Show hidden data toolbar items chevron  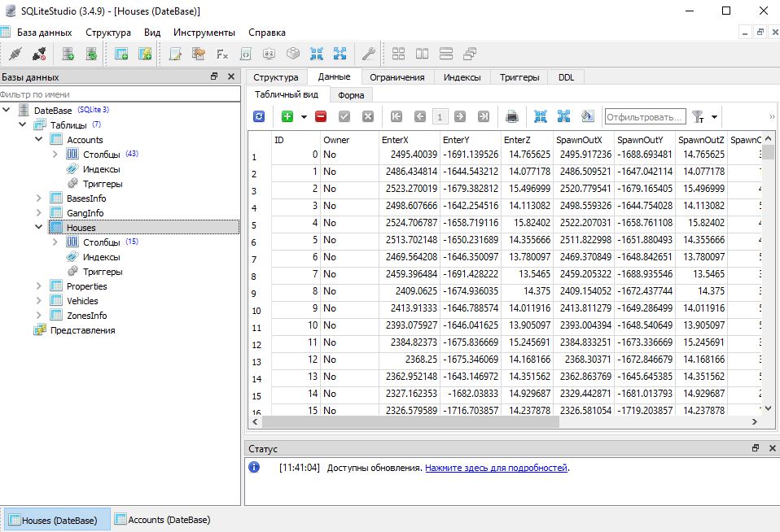coord(772,117)
